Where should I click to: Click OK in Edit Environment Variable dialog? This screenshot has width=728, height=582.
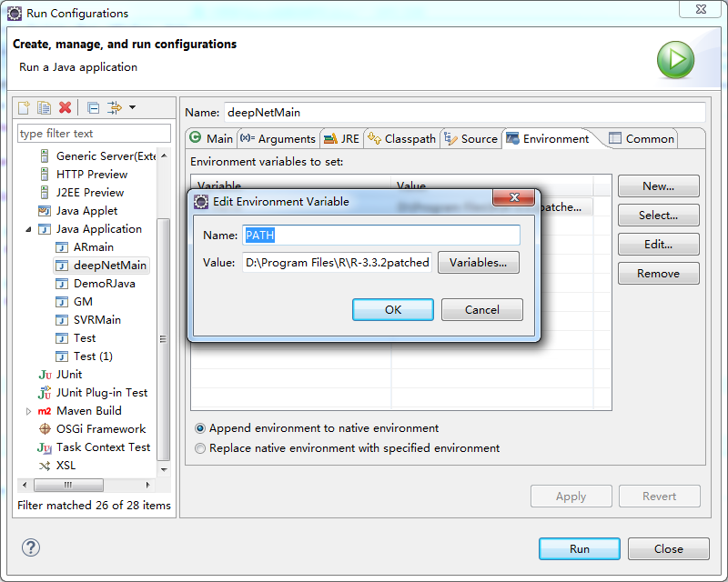[392, 310]
